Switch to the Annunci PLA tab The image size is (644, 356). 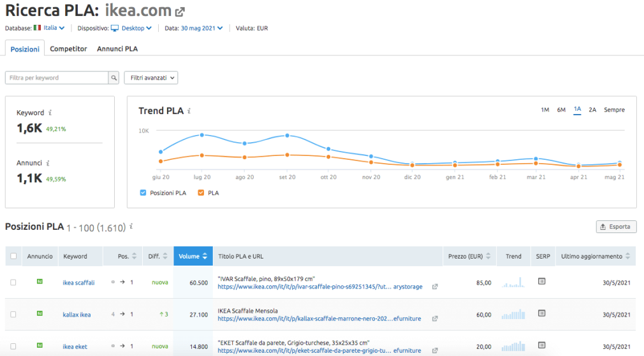coord(117,49)
